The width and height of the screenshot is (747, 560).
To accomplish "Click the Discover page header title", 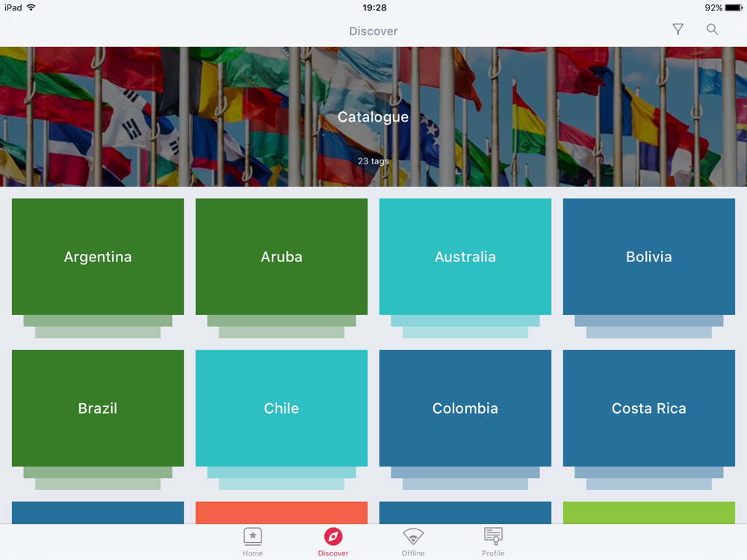I will pyautogui.click(x=373, y=31).
